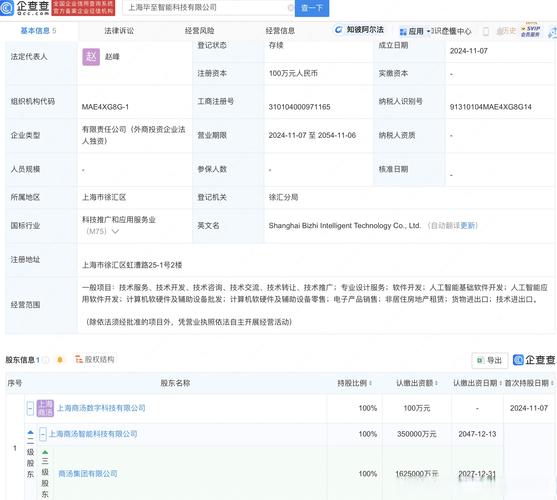Viewport: 557px width, 500px height.
Task: Collapse the 二级股东 arrow
Action: [31, 433]
